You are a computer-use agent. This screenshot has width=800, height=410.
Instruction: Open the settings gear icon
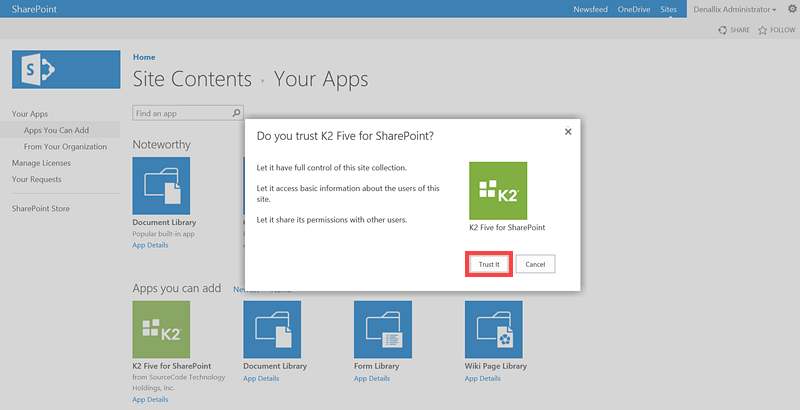point(792,9)
